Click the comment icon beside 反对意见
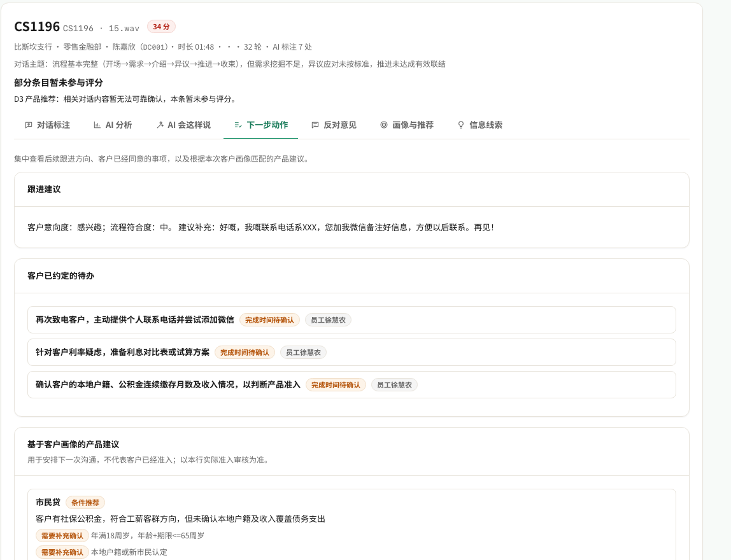The image size is (731, 560). pyautogui.click(x=315, y=125)
